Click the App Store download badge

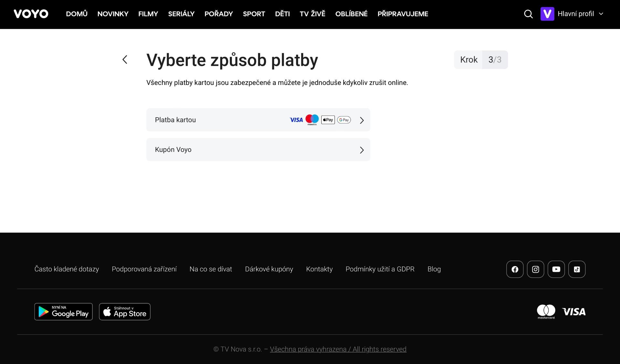[x=125, y=312]
